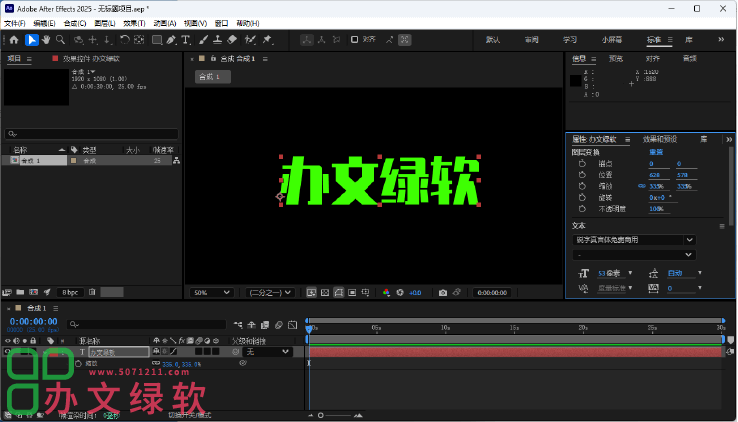
Task: Click the project panel search field
Action: click(x=92, y=134)
